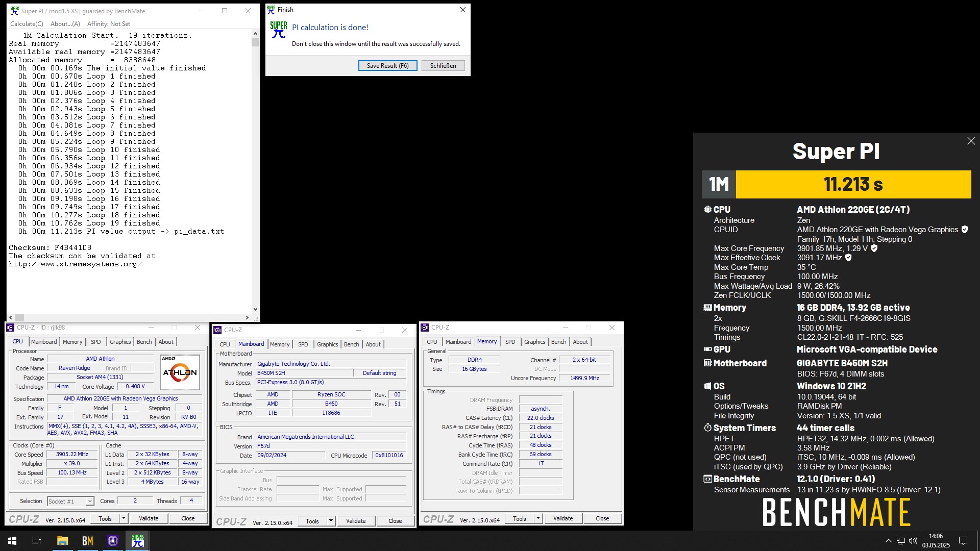Click Validate in the Mainboard CPU-Z window
Screen dimensions: 980x551
click(x=356, y=521)
